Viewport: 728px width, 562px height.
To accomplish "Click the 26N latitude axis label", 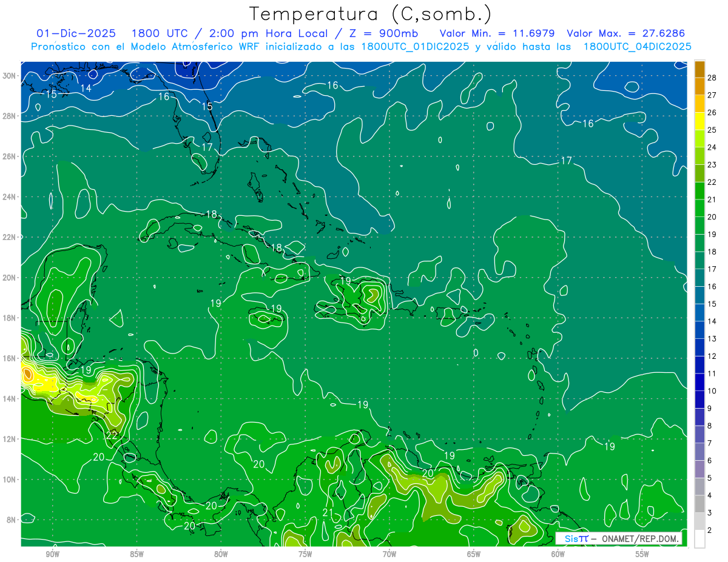I will click(x=10, y=156).
